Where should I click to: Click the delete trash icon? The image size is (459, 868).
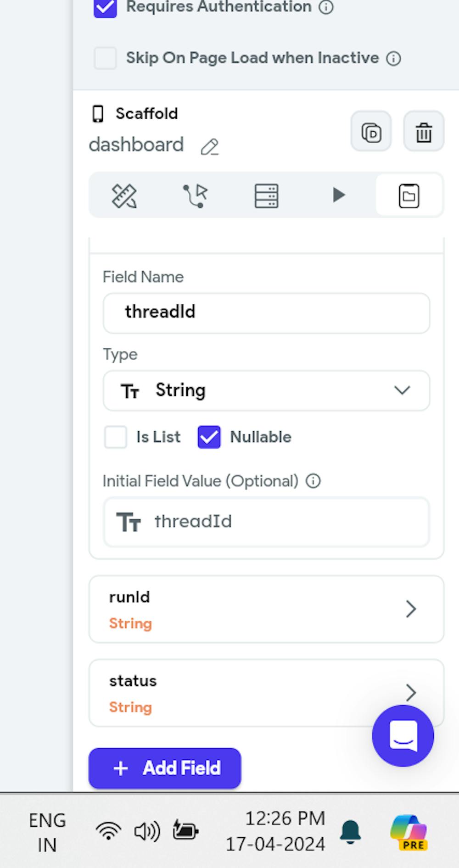[x=423, y=132]
